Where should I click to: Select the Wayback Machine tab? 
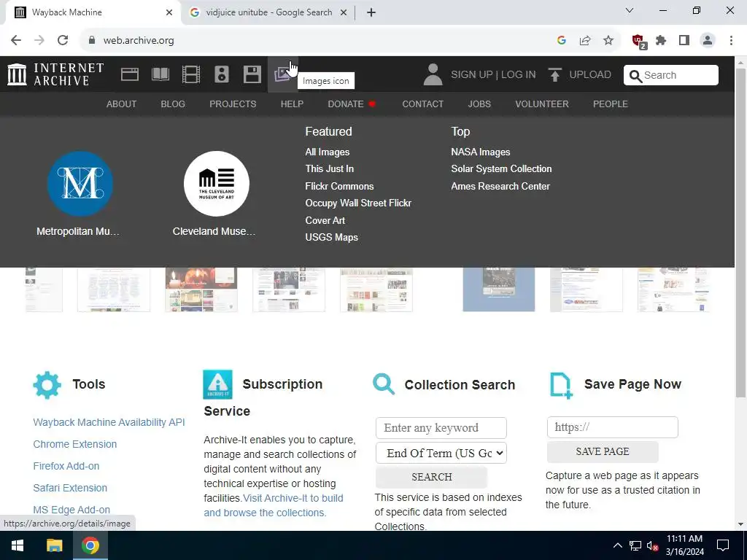pos(90,13)
